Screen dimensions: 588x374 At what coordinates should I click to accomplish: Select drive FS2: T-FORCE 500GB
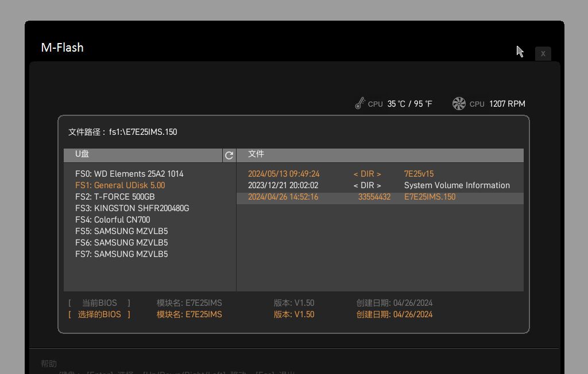(115, 197)
